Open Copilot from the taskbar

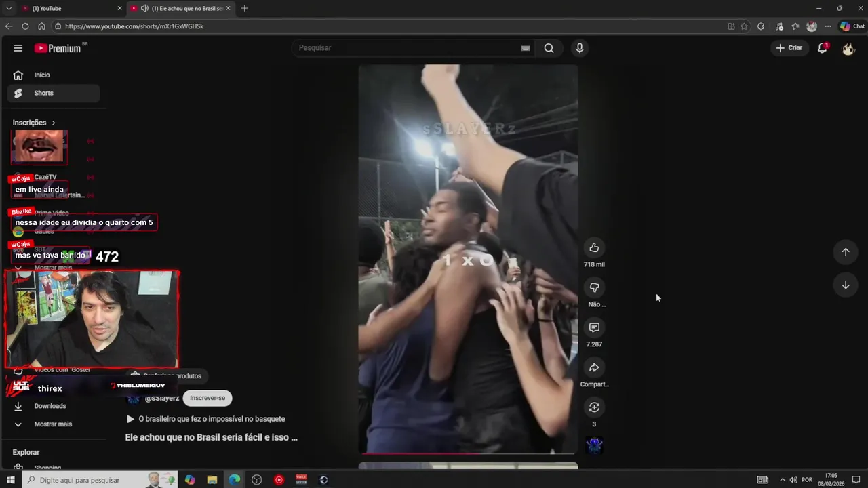click(190, 480)
